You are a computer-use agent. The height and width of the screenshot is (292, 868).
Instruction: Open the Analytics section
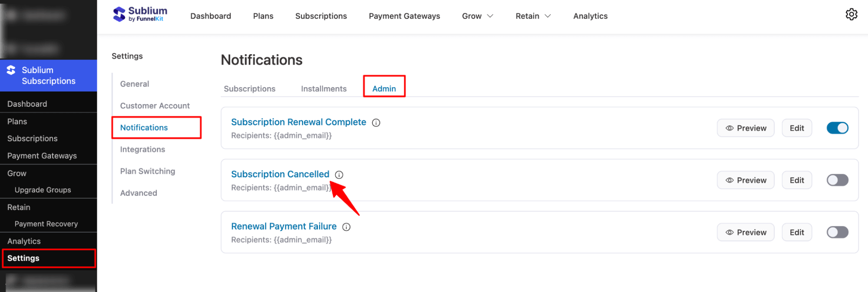click(590, 16)
